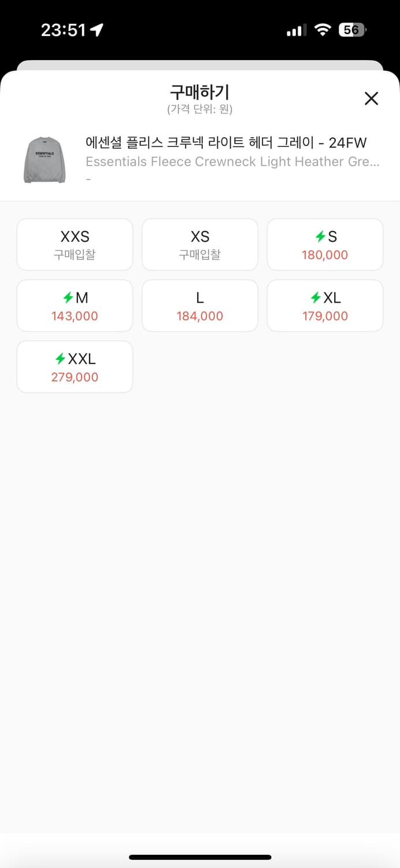Choose size S priced 180,000
The height and width of the screenshot is (868, 400).
[x=325, y=245]
